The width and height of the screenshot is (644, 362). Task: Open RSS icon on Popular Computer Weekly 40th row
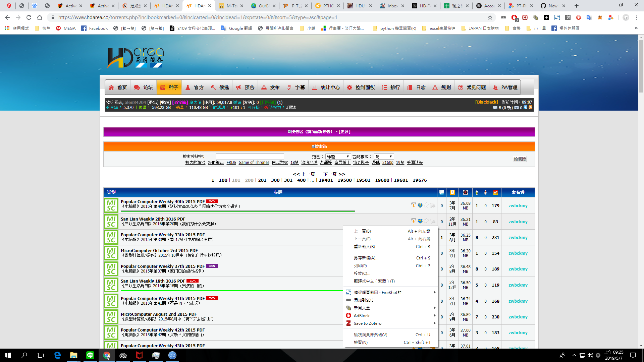(x=433, y=205)
